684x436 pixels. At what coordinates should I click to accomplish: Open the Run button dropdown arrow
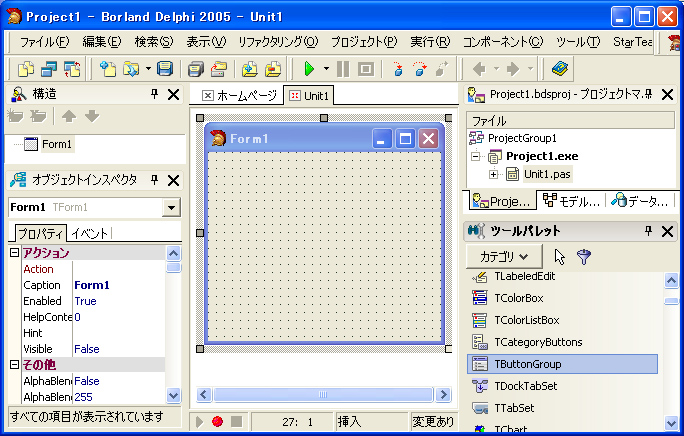click(326, 69)
